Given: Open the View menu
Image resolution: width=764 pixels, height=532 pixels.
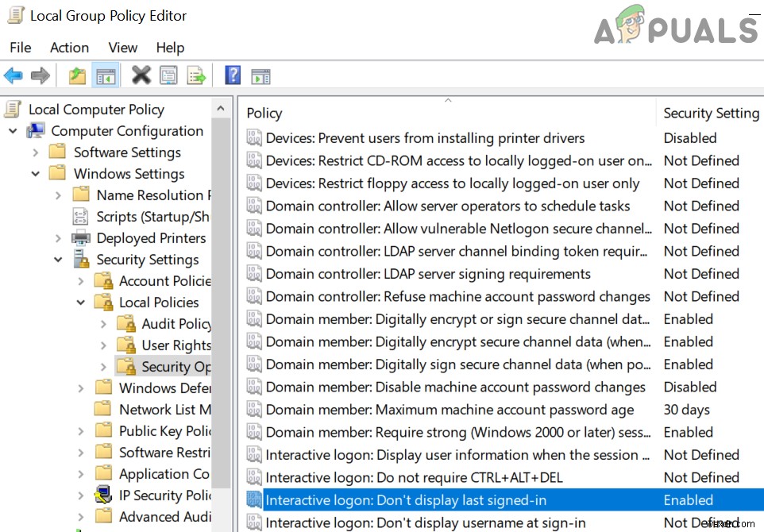Looking at the screenshot, I should click(122, 48).
